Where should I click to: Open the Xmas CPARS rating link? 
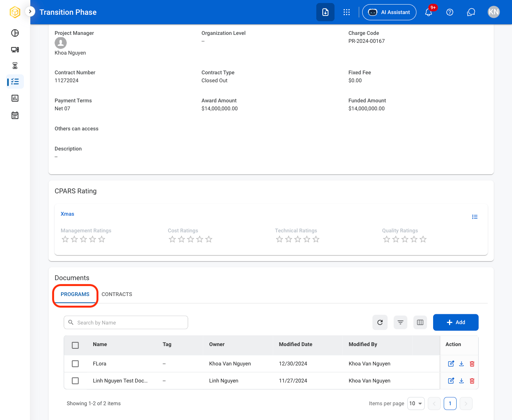pos(68,214)
